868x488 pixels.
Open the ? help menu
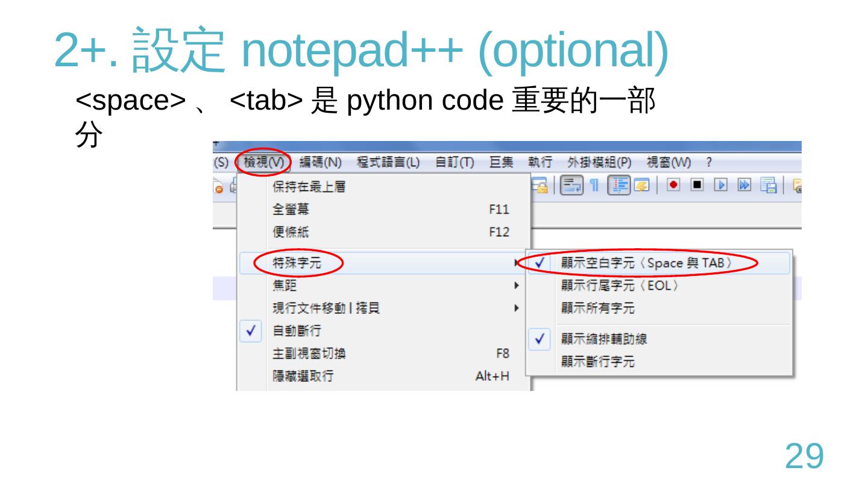click(709, 162)
